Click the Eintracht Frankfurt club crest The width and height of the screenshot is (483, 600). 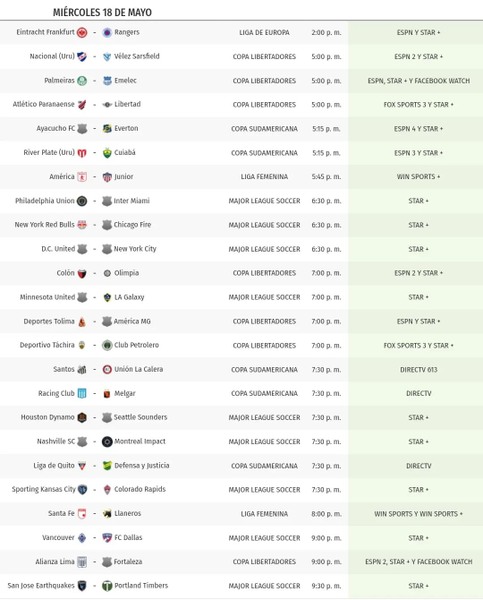(x=82, y=33)
